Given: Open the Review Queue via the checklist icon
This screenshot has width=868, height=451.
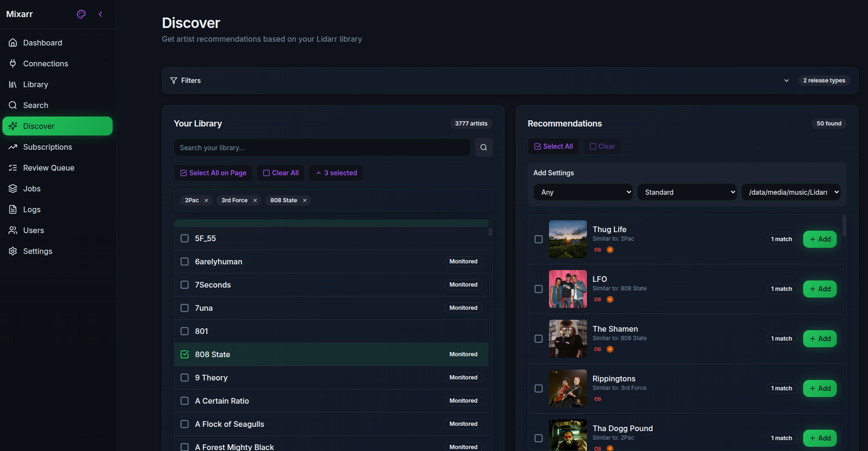Looking at the screenshot, I should point(13,168).
